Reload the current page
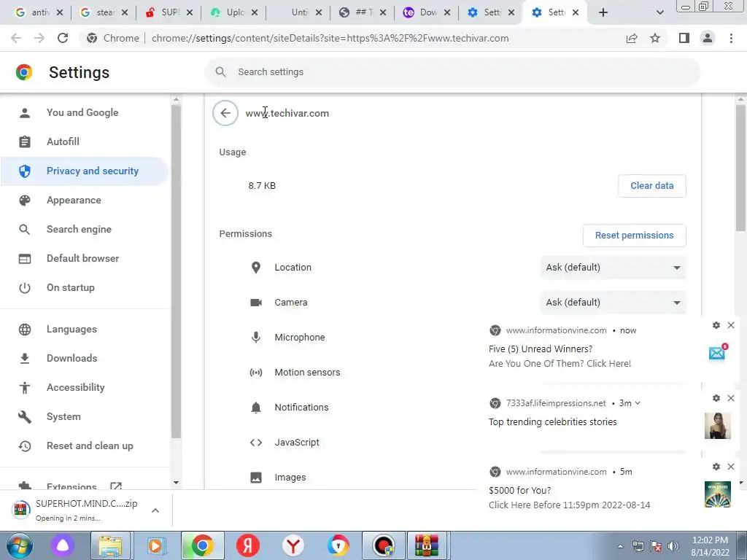Screen dimensions: 747x560 (63, 38)
